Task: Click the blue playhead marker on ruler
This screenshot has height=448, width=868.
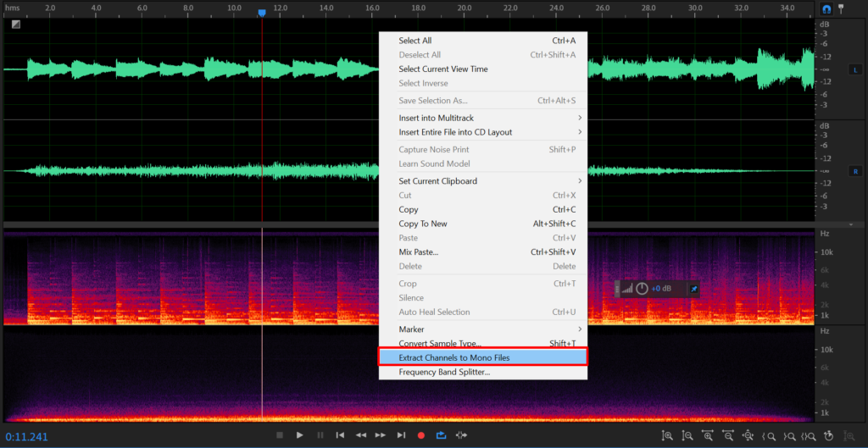Action: pyautogui.click(x=262, y=12)
